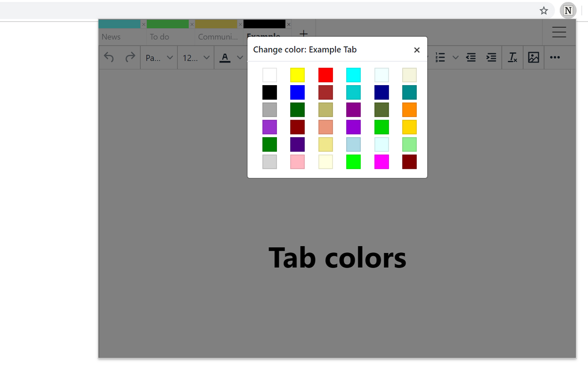
Task: Clear text formatting
Action: 512,57
